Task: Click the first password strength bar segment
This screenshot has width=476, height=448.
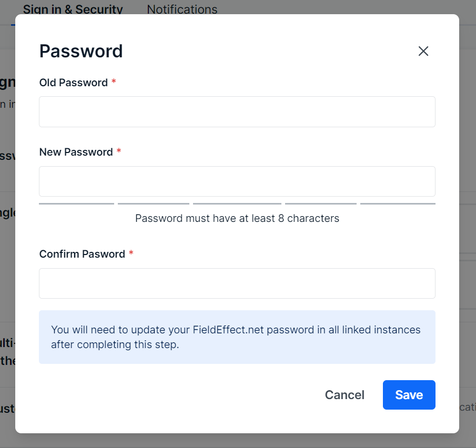Action: click(76, 203)
